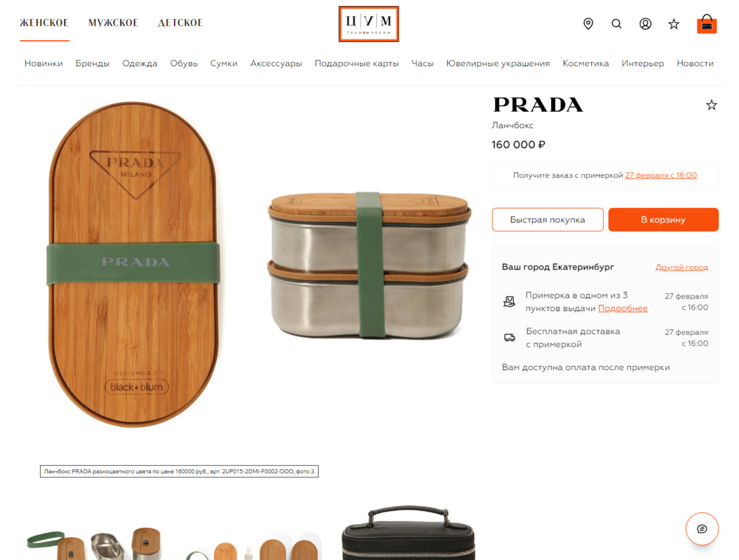The height and width of the screenshot is (560, 739).
Task: View the wooden lid Prada lunchbox photo
Action: point(133,264)
